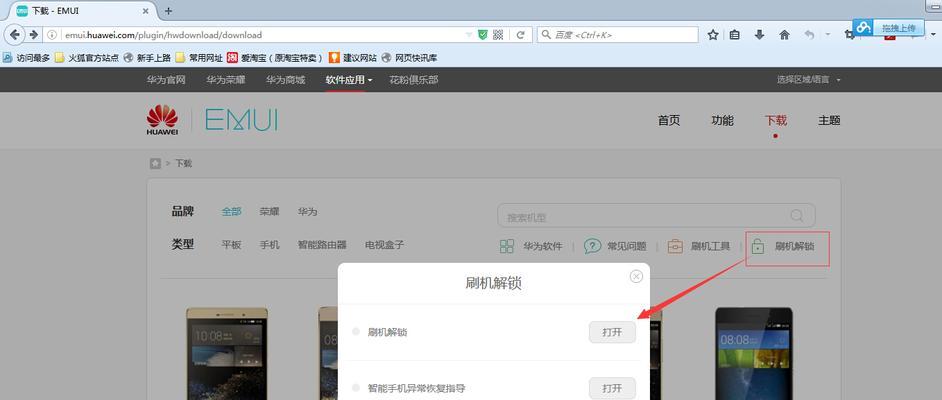This screenshot has width=942, height=400.
Task: Expand the undo-close-tab history dropdown arrow
Action: (x=827, y=35)
